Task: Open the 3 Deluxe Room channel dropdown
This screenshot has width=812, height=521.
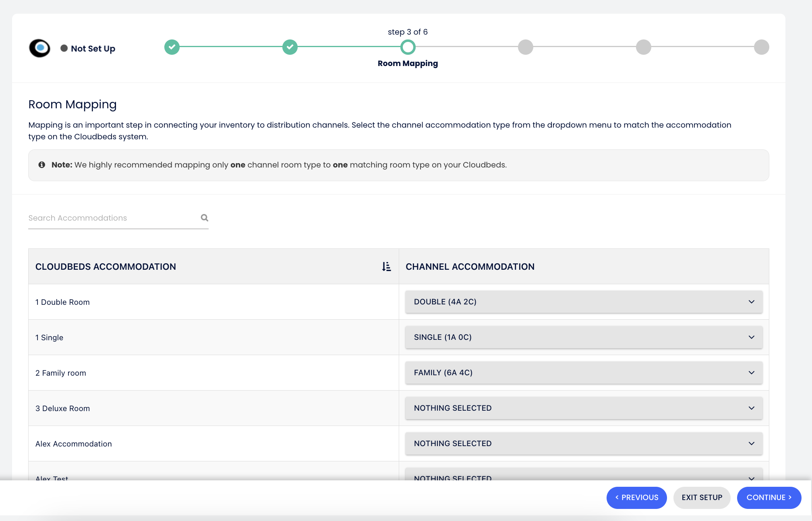Action: point(584,408)
